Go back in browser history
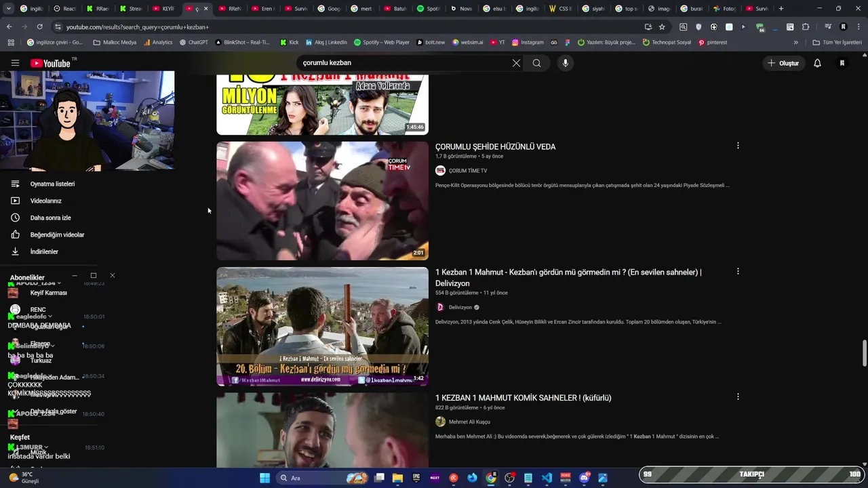Image resolution: width=868 pixels, height=488 pixels. (x=9, y=27)
